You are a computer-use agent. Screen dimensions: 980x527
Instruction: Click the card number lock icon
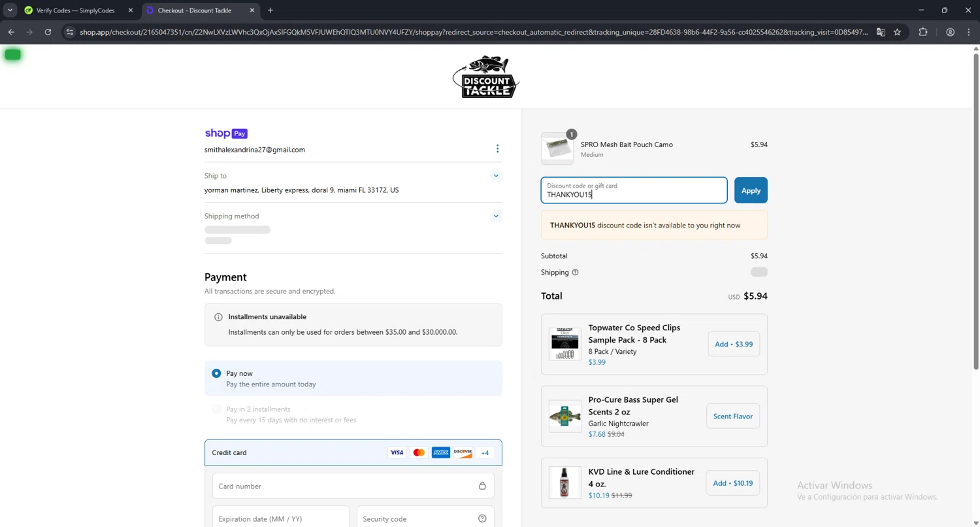pyautogui.click(x=482, y=486)
